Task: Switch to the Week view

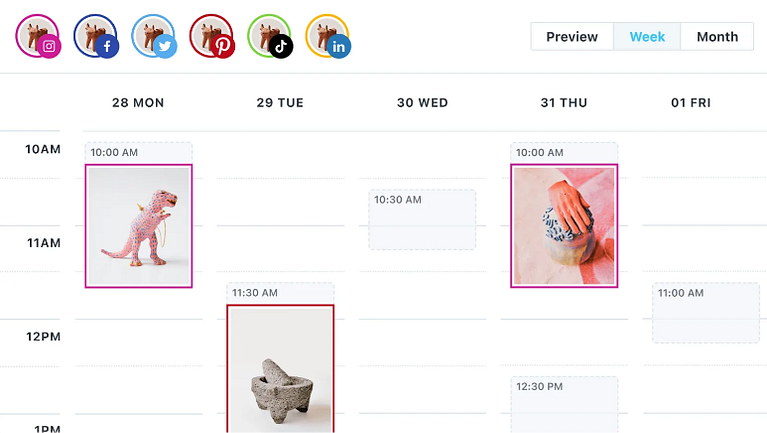Action: (647, 37)
